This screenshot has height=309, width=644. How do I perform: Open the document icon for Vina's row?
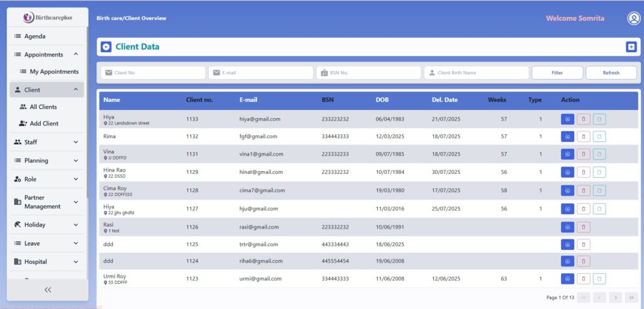(x=599, y=154)
